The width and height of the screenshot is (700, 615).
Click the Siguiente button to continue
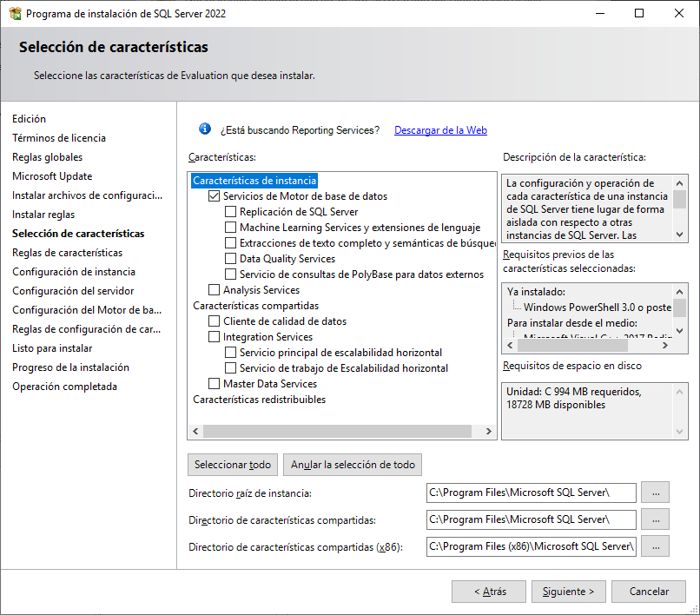click(x=568, y=591)
